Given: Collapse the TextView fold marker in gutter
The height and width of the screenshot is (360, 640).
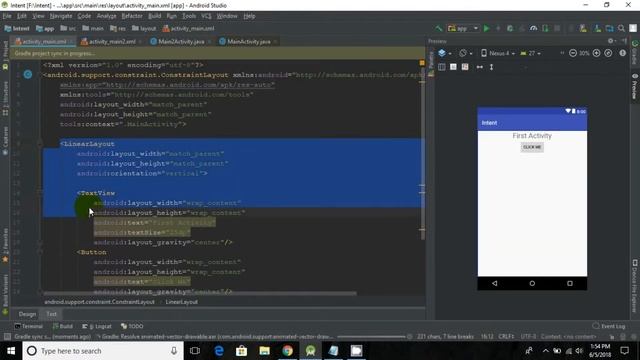Looking at the screenshot, I should coord(40,193).
